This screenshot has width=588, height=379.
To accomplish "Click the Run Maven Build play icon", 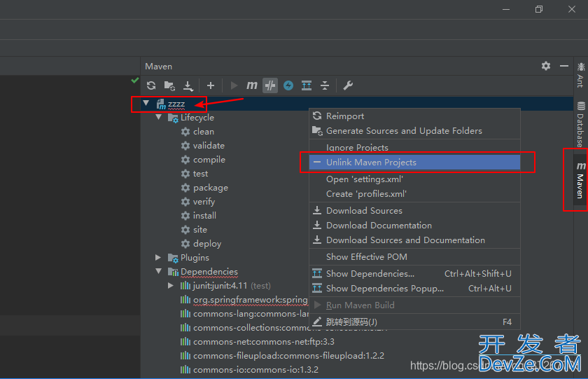I will tap(234, 85).
